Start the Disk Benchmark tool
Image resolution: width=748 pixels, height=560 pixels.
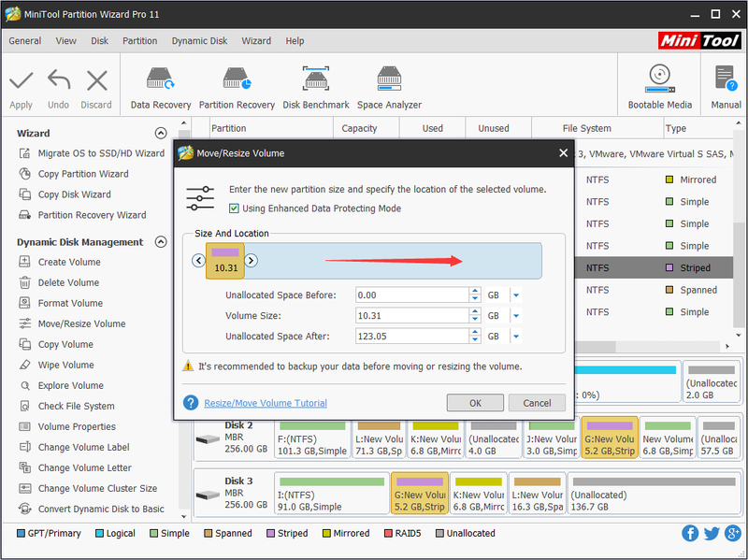point(316,88)
